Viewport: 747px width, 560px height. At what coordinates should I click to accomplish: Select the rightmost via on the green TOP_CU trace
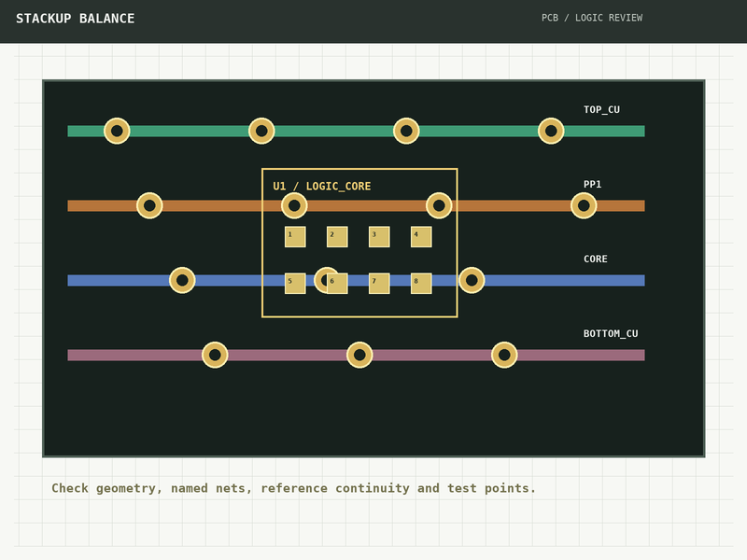[x=551, y=131]
